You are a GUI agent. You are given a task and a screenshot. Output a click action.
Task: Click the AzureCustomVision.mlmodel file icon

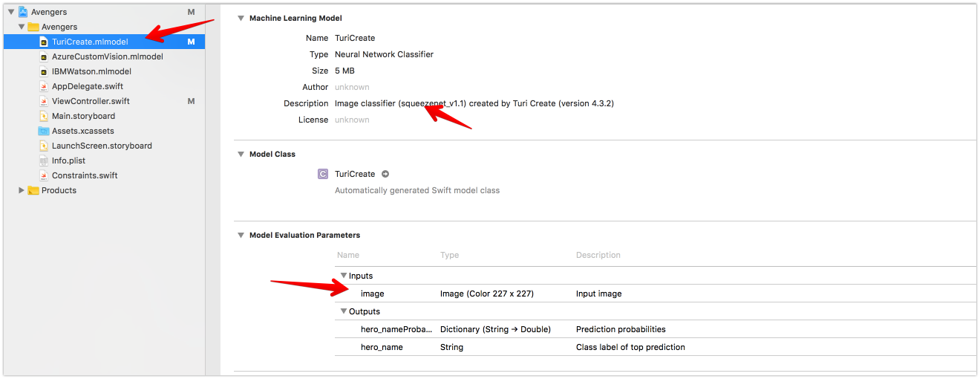click(x=44, y=56)
